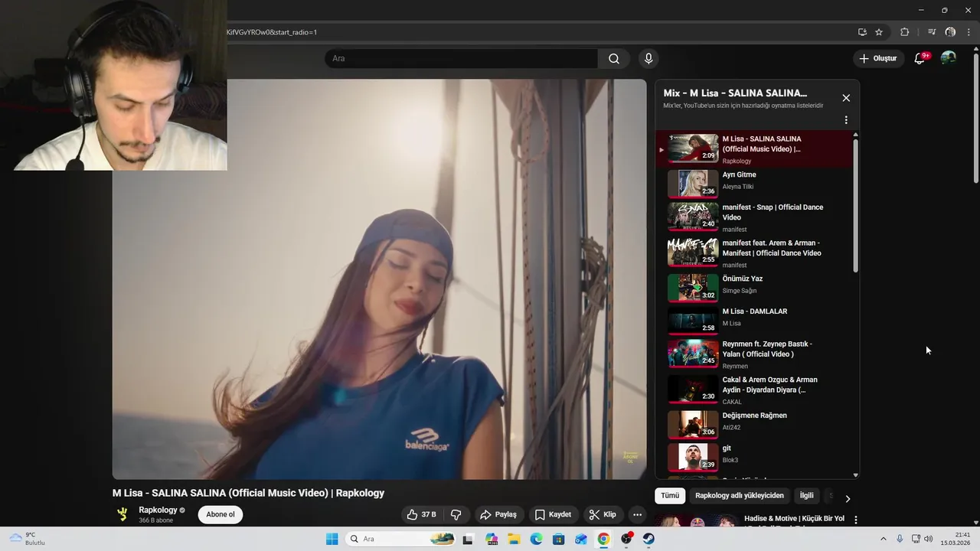
Task: Select the İlgili filter chip
Action: (x=807, y=496)
